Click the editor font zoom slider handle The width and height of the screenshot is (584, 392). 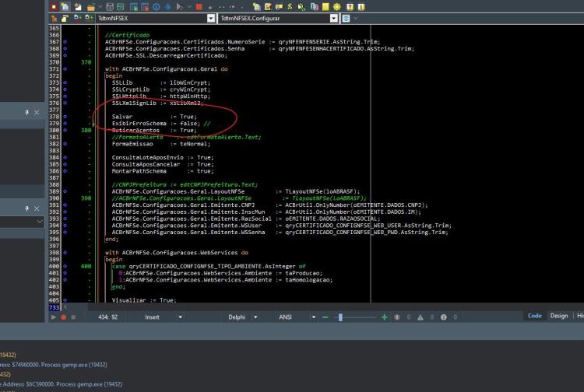[340, 317]
